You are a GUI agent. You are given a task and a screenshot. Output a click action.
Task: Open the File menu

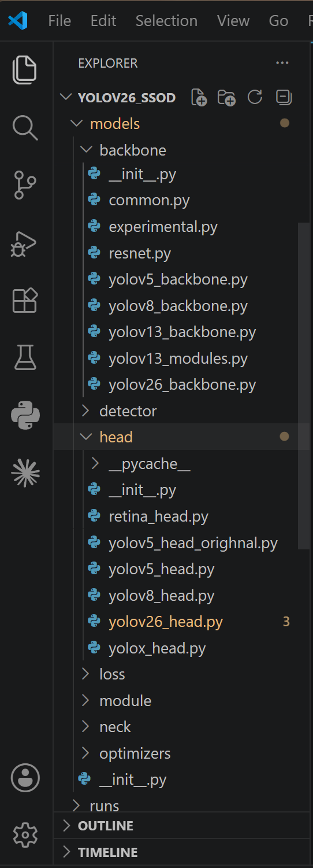(x=59, y=21)
